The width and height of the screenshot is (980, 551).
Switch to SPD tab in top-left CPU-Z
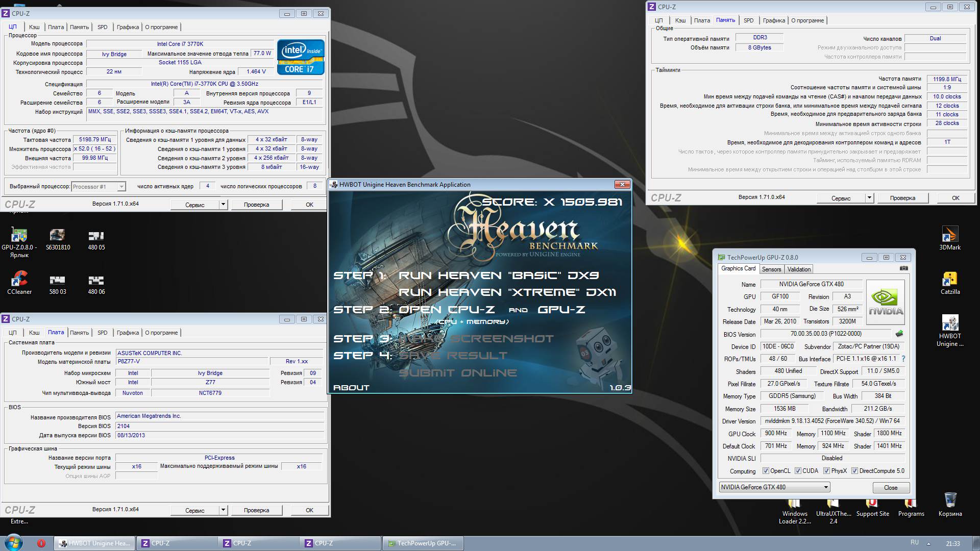(x=103, y=27)
